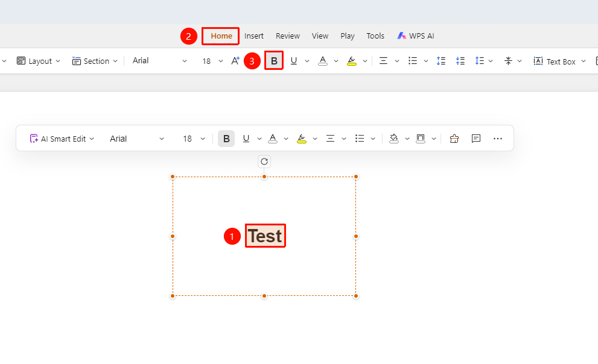The width and height of the screenshot is (598, 364).
Task: Expand the shape fill color arrow
Action: tap(407, 139)
